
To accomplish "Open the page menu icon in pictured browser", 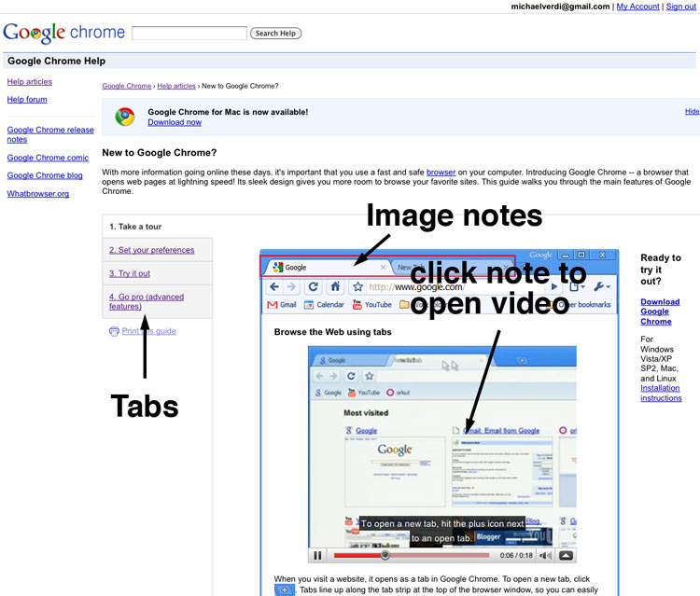I will coord(577,287).
